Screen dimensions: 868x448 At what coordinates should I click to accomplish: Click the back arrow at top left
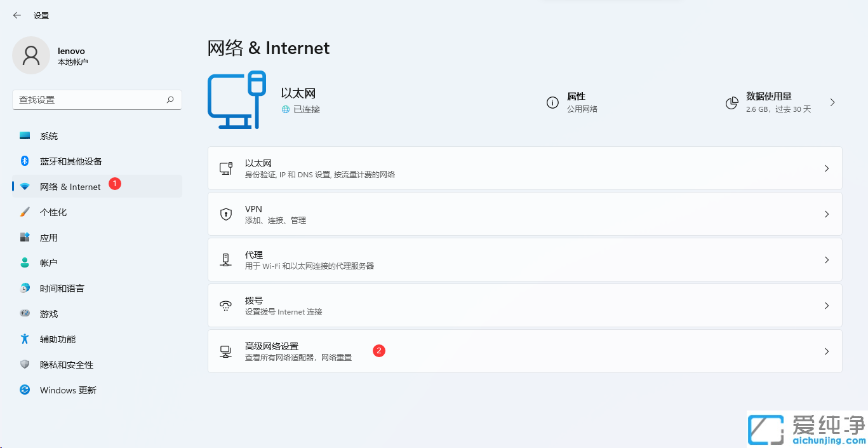coord(17,15)
